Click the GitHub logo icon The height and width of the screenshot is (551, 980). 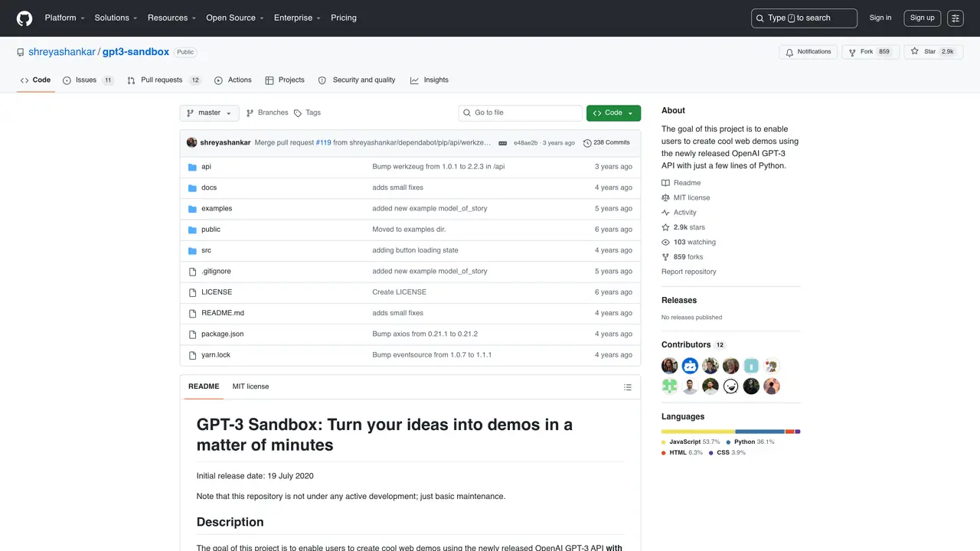tap(24, 18)
